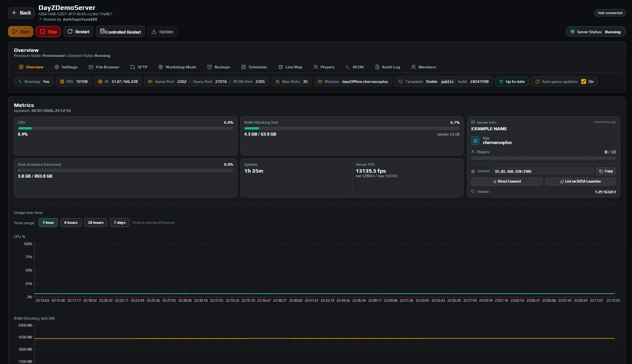
Task: Click the pulse icon beside Running: Yes
Action: click(x=20, y=81)
